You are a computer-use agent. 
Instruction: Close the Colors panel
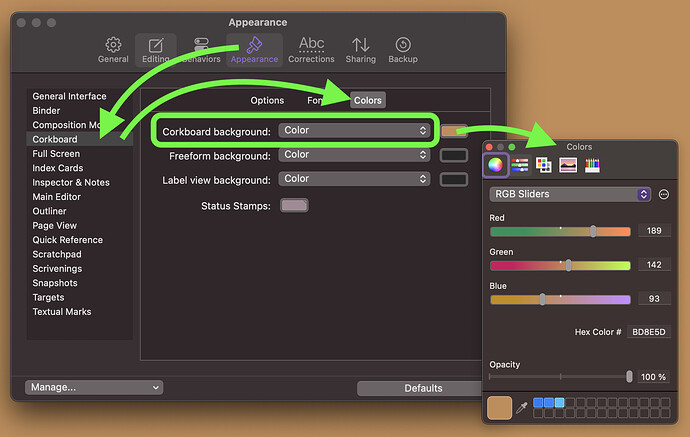(x=489, y=147)
